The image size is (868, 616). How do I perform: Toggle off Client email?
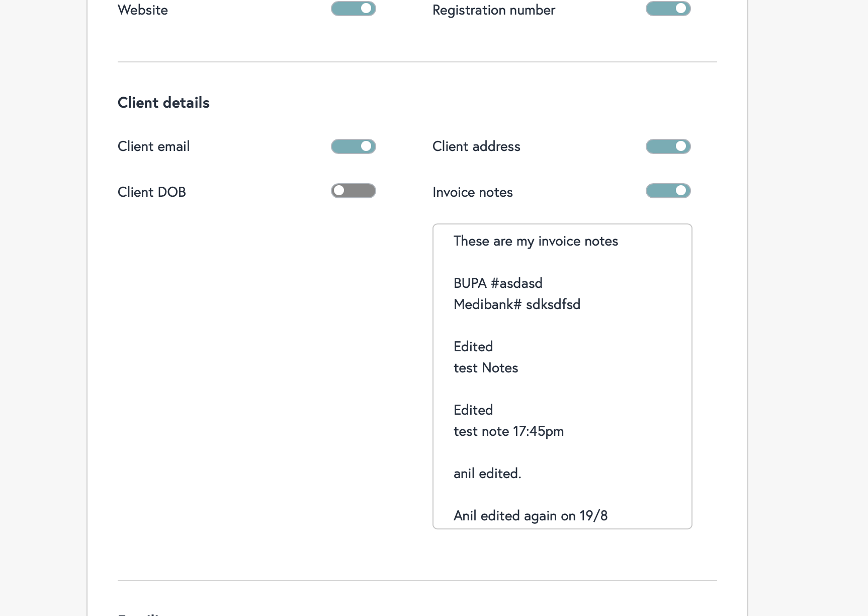tap(353, 146)
